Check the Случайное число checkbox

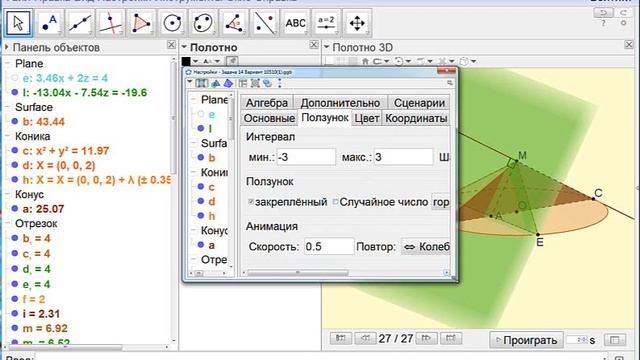[x=336, y=202]
